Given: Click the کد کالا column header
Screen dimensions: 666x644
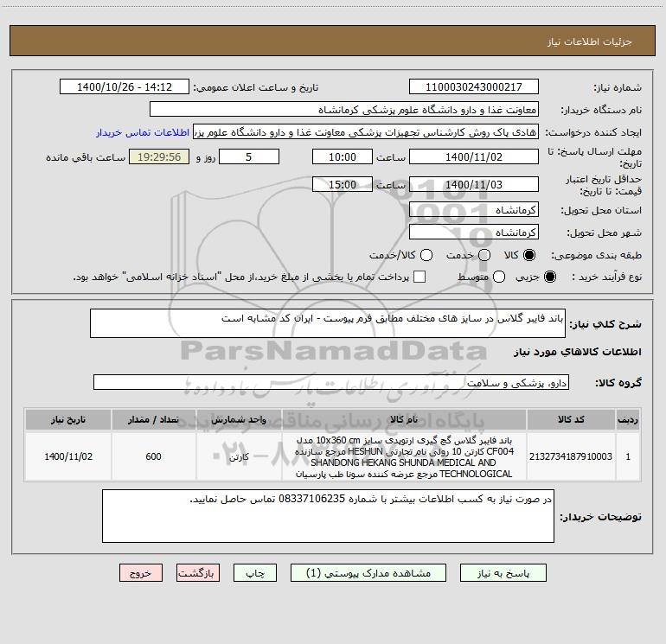Looking at the screenshot, I should tap(571, 420).
